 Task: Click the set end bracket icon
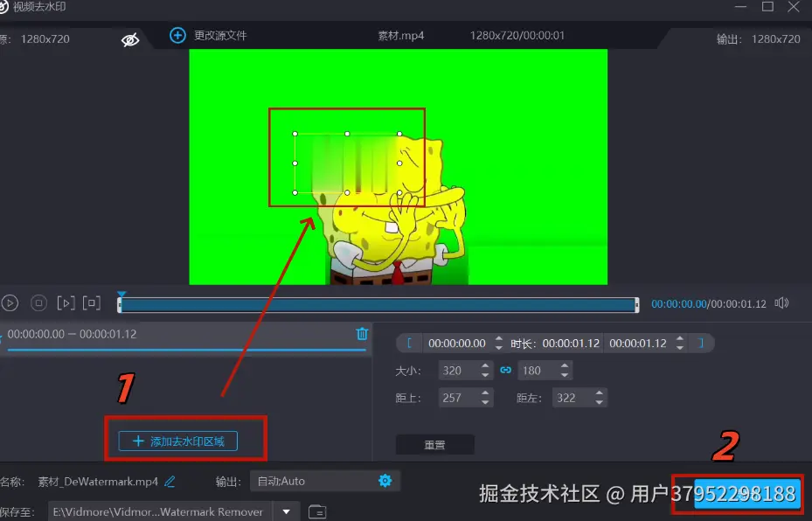coord(701,343)
